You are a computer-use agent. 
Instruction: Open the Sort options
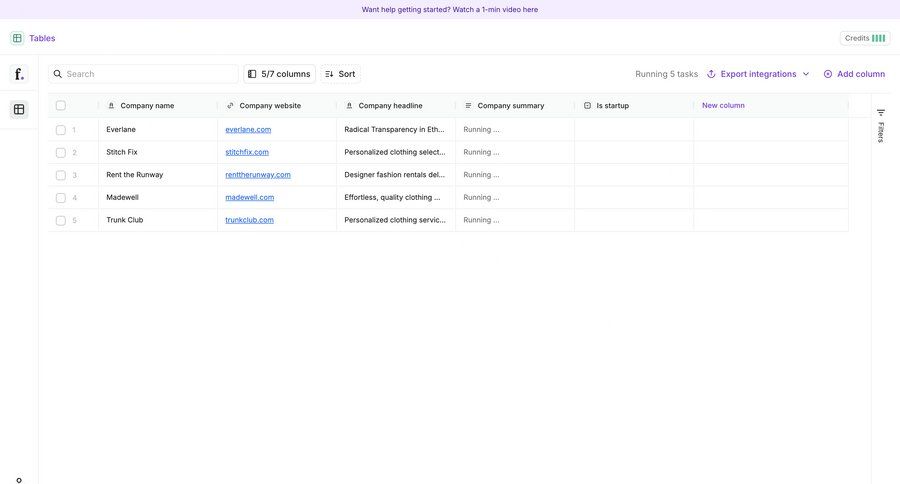(x=340, y=74)
